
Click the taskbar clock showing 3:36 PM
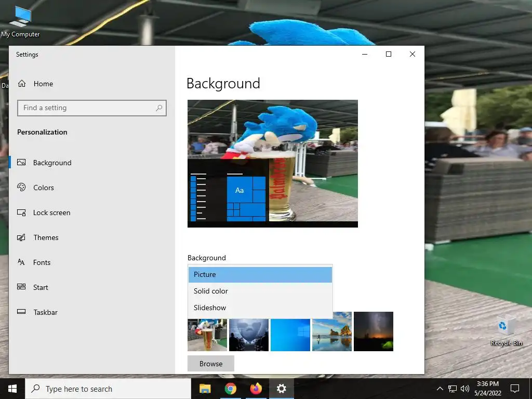tap(487, 389)
